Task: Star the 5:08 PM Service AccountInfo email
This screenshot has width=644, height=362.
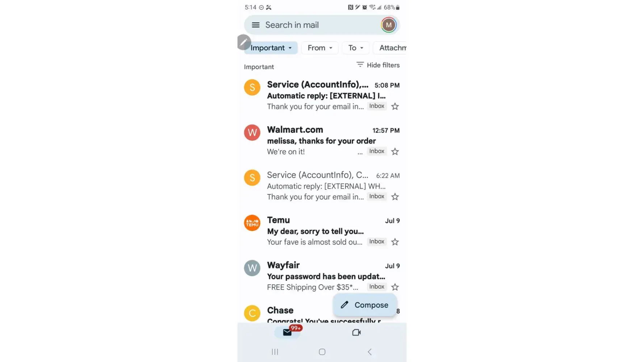Action: (x=395, y=106)
